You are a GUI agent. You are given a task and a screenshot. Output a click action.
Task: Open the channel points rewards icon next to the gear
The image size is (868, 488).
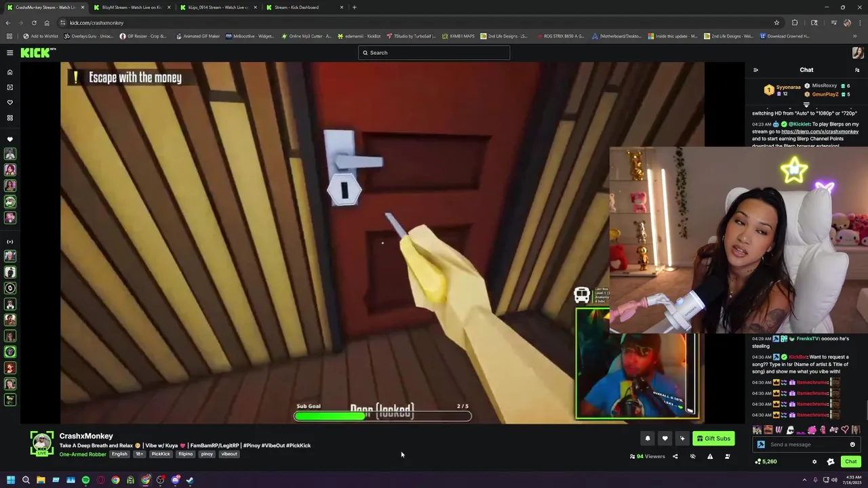(x=830, y=462)
